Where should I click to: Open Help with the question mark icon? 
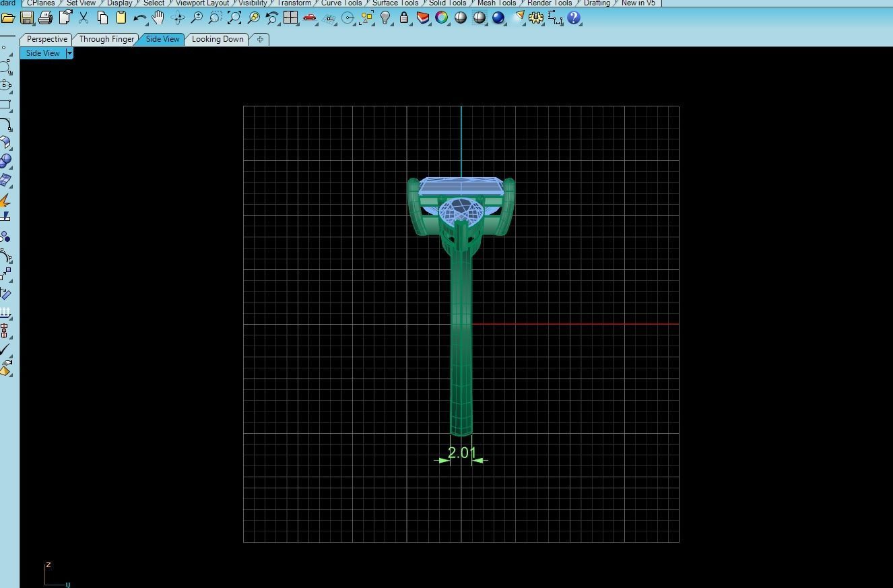click(574, 18)
